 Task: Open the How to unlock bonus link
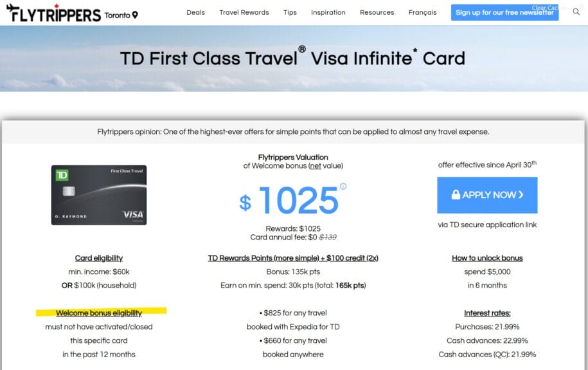point(487,258)
